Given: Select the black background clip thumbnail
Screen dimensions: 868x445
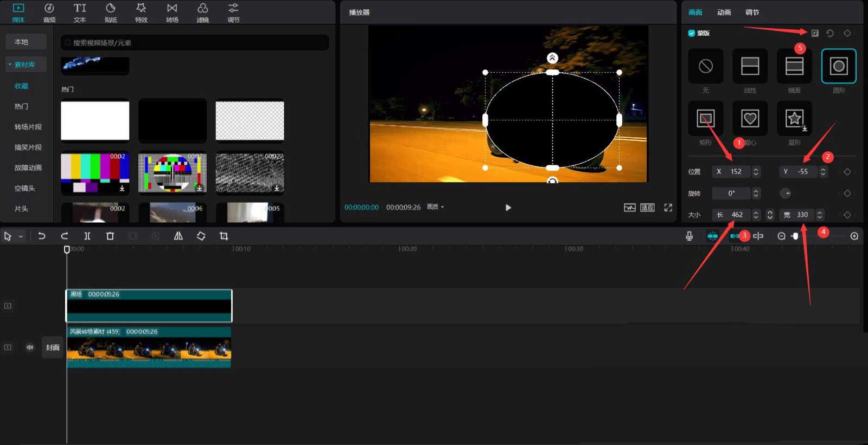Looking at the screenshot, I should tap(173, 120).
